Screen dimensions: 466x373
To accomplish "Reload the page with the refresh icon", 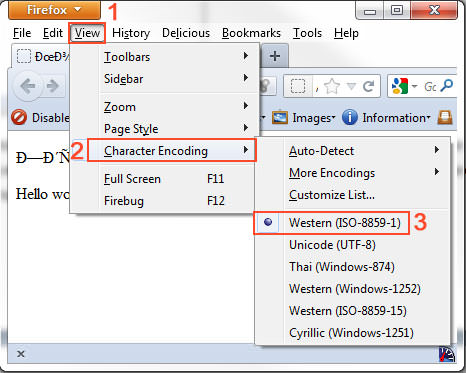I will [x=369, y=87].
